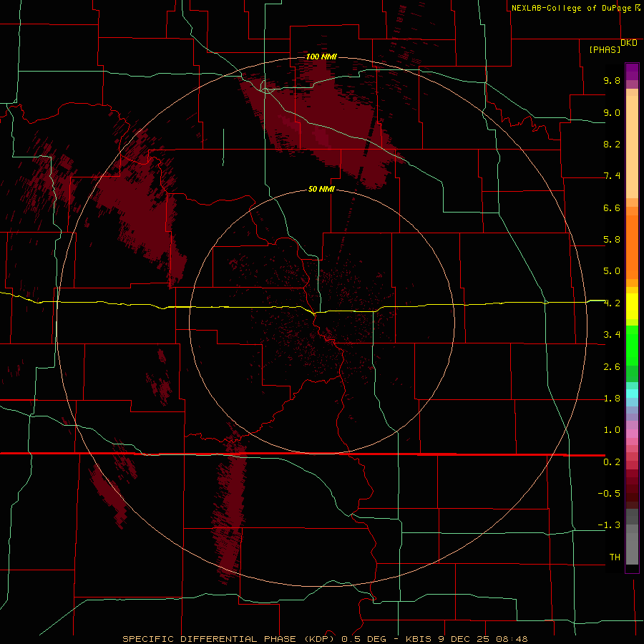Click the 2.6 scale value
This screenshot has height=644, width=644.
[x=612, y=367]
